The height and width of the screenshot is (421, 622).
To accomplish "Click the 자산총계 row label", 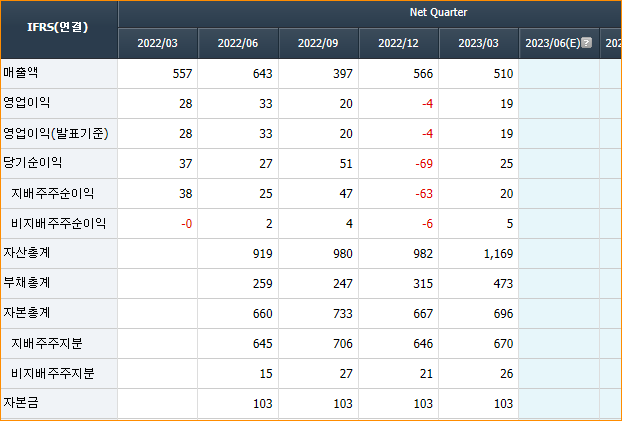I will (x=27, y=253).
